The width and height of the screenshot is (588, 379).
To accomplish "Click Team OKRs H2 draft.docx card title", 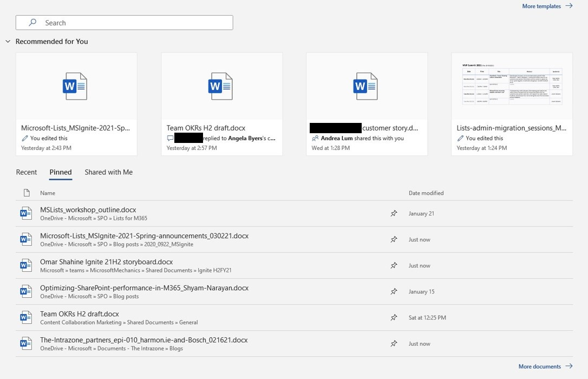I will pyautogui.click(x=206, y=128).
